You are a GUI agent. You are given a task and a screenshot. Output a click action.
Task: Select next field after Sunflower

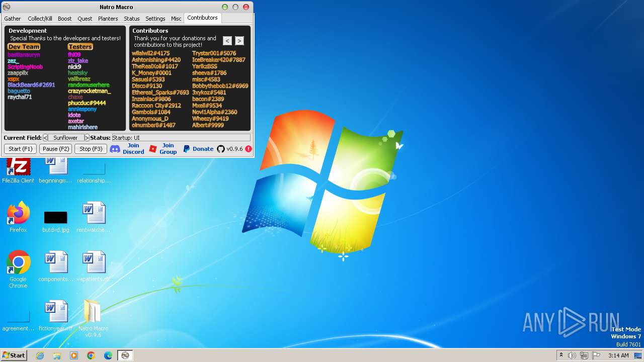(x=87, y=138)
